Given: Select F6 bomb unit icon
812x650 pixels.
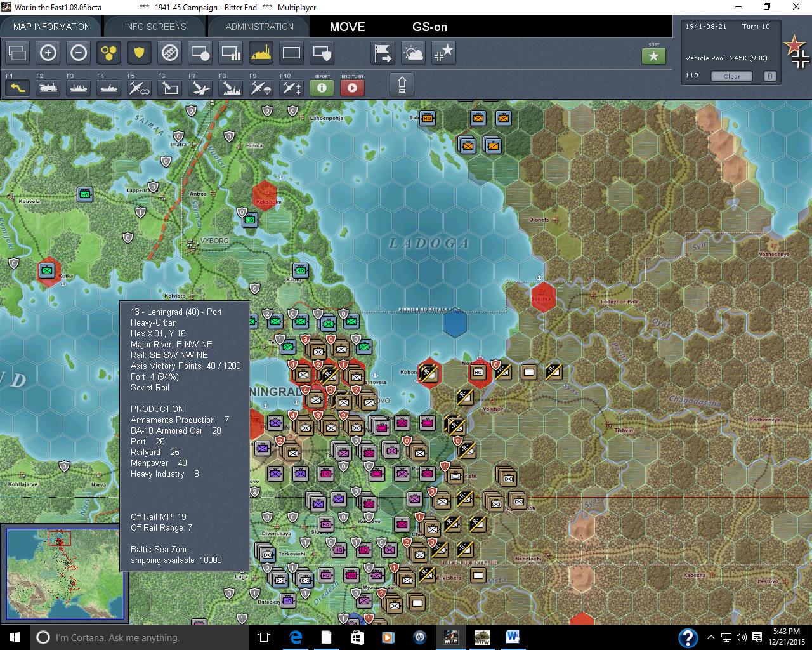Looking at the screenshot, I should 169,87.
